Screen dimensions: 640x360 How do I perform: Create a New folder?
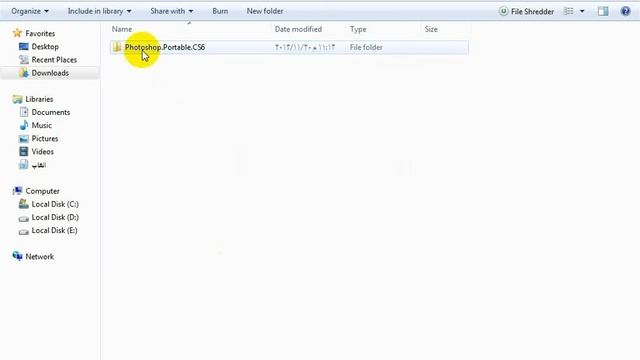(264, 11)
